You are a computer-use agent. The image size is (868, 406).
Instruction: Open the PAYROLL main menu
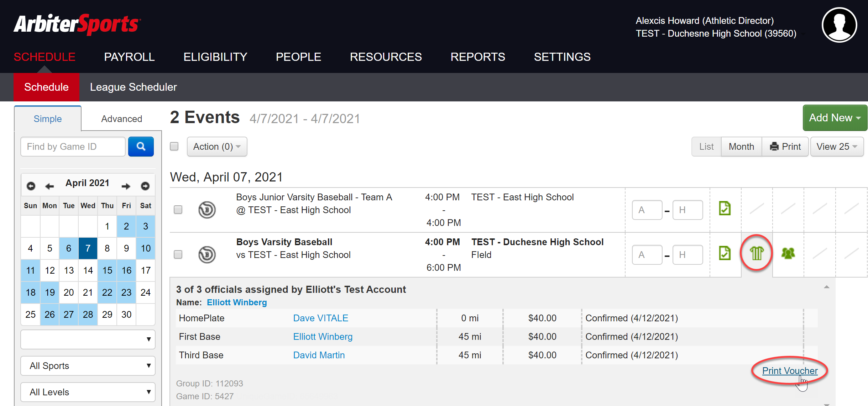[129, 57]
